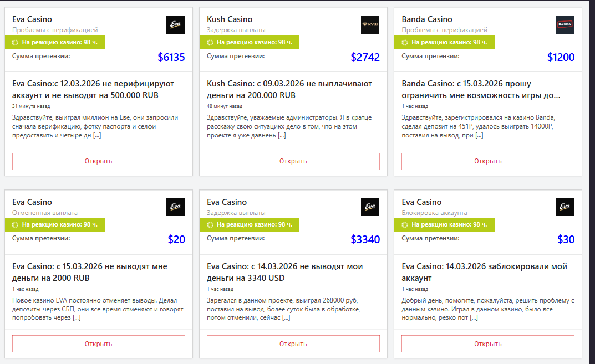
Task: Click the Kush Casino name heading
Action: [230, 19]
